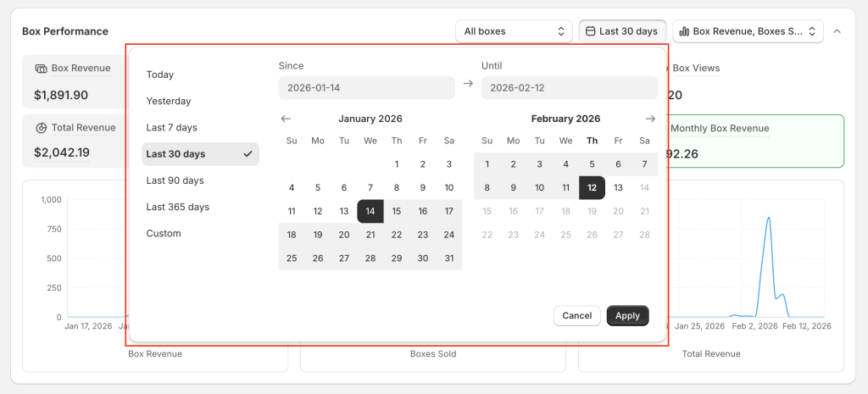Viewport: 868px width, 394px height.
Task: Select the Custom date range option
Action: 164,233
